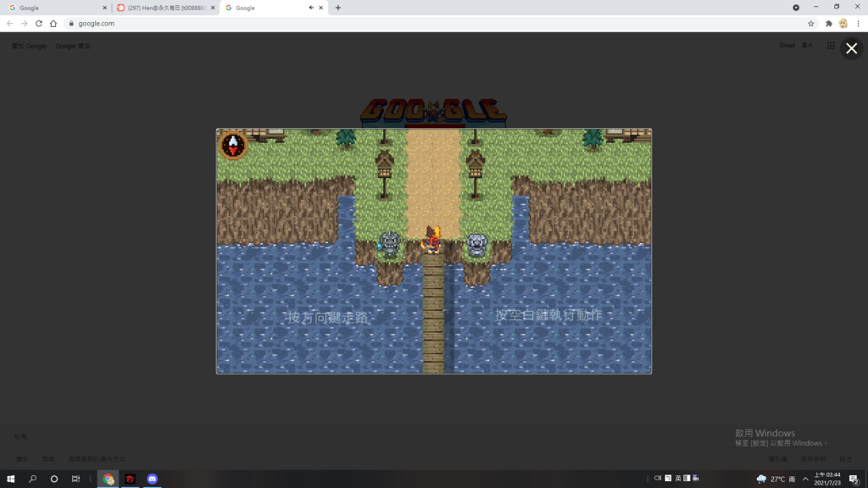The image size is (868, 488).
Task: Open the Windows Start menu
Action: [x=10, y=479]
